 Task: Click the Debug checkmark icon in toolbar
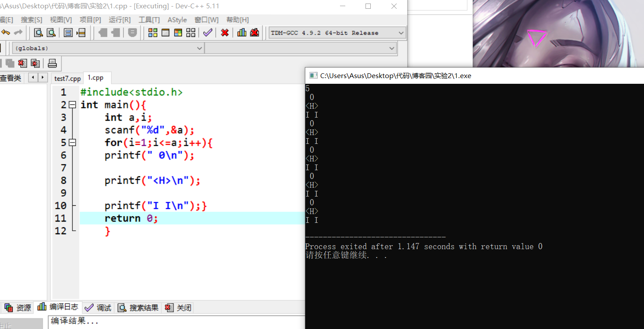click(x=207, y=32)
